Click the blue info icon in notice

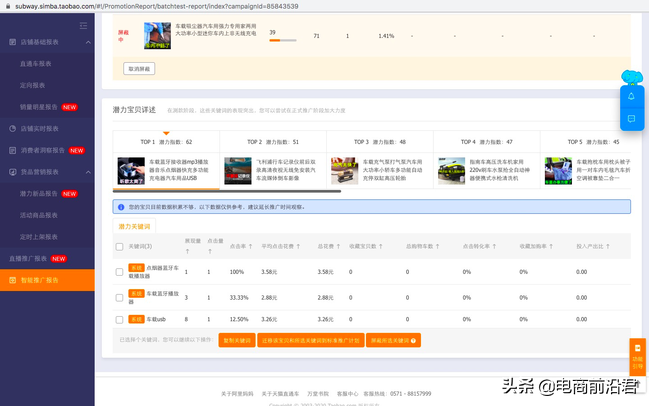tap(121, 207)
